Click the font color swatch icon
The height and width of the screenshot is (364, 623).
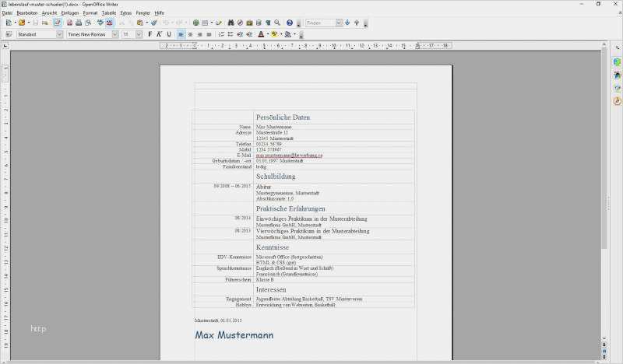click(260, 34)
